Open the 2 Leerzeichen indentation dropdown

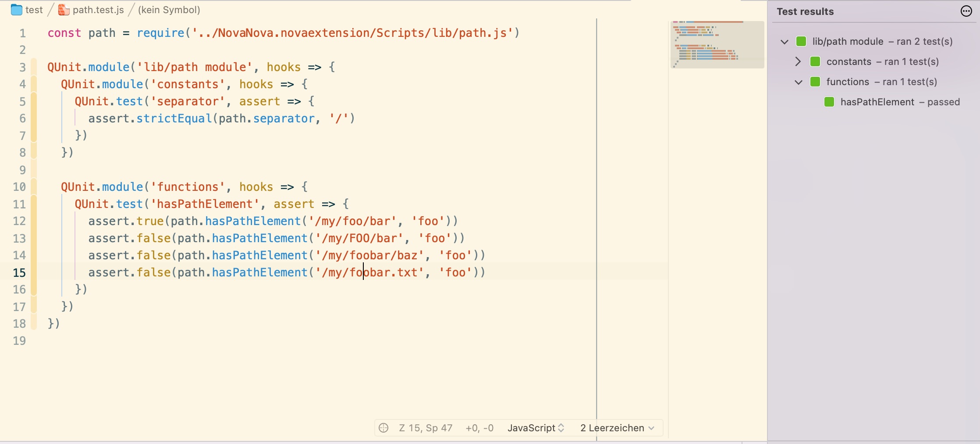point(617,428)
